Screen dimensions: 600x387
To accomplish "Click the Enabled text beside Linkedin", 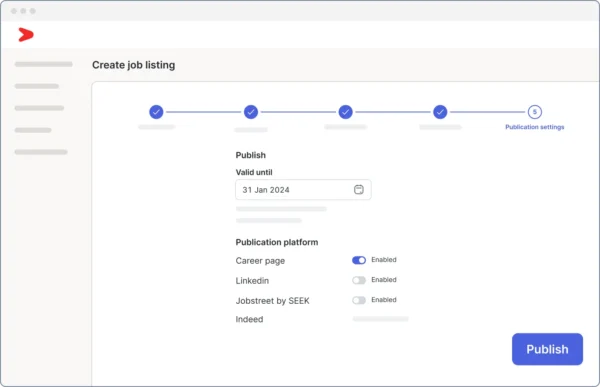I will [x=384, y=279].
